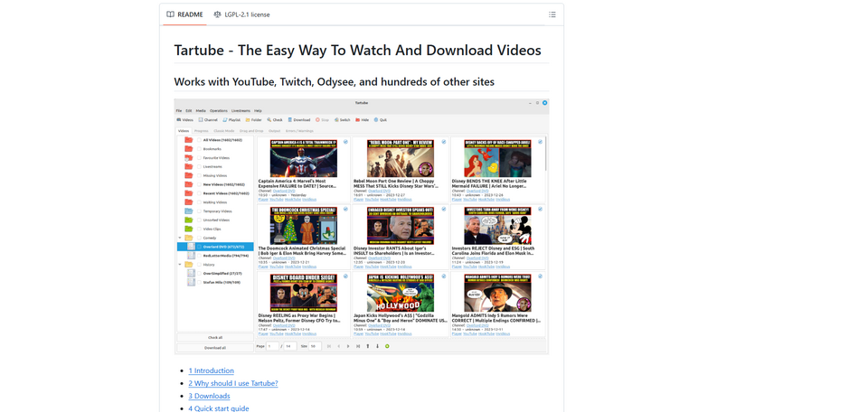Tick the Waiting Videos checkbox
The width and height of the screenshot is (868, 412).
199,202
